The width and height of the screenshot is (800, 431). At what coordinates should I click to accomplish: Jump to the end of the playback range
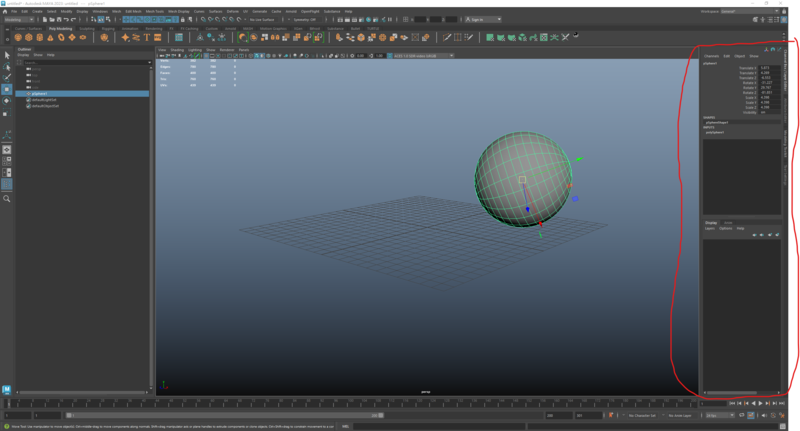tap(783, 403)
